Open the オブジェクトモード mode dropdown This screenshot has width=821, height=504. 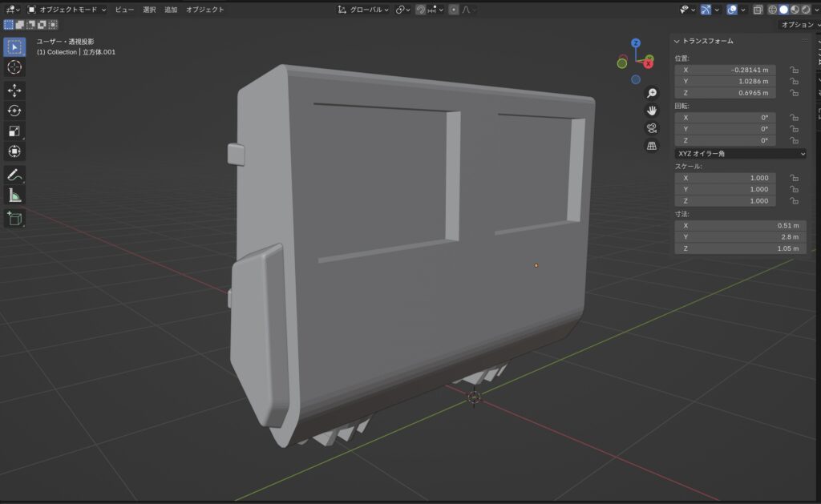point(67,10)
